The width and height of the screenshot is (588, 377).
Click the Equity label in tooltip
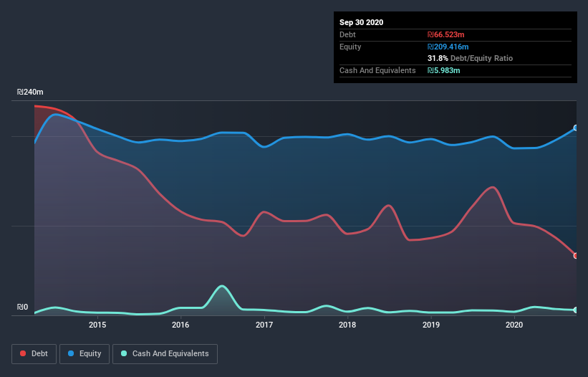coord(350,47)
